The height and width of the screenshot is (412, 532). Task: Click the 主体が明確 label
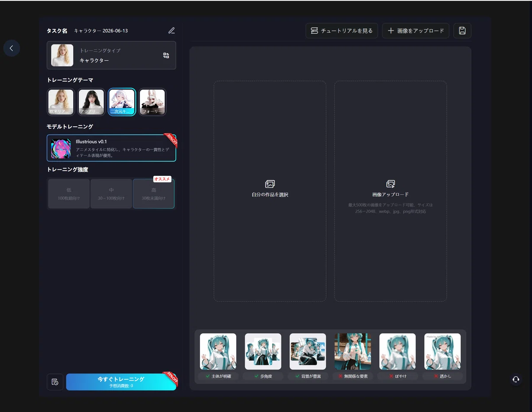(218, 376)
